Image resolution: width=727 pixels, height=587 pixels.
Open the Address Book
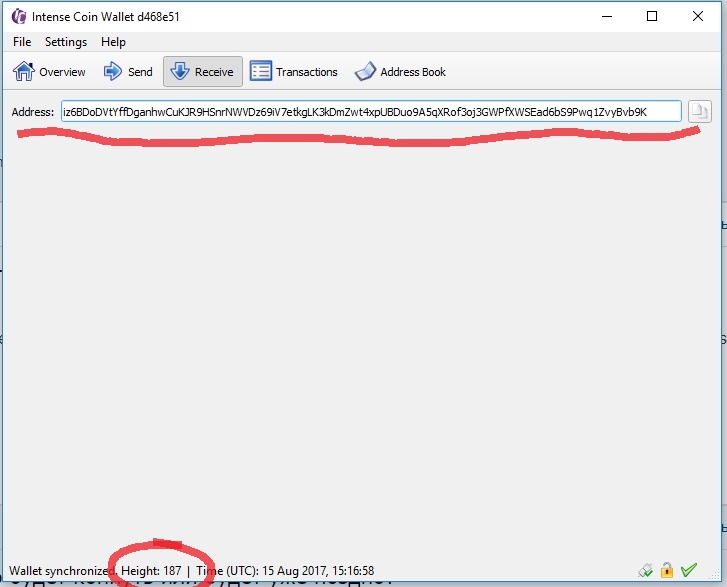(x=400, y=72)
